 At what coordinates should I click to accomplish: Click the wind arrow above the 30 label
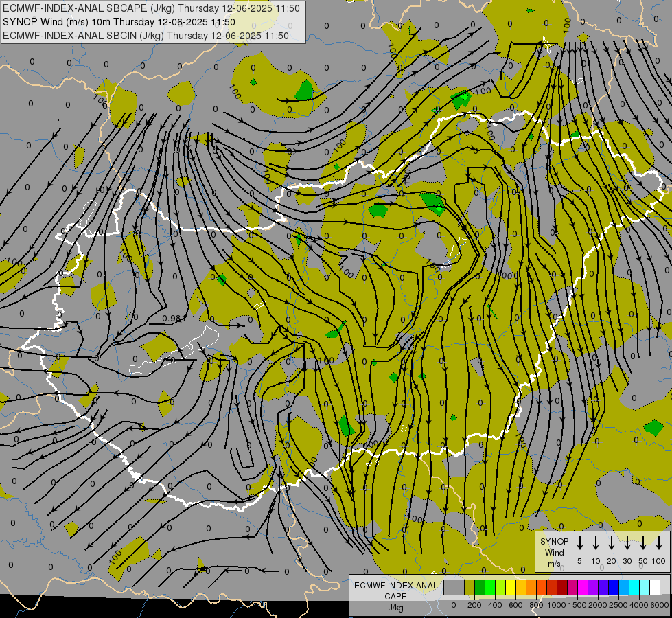pyautogui.click(x=627, y=543)
